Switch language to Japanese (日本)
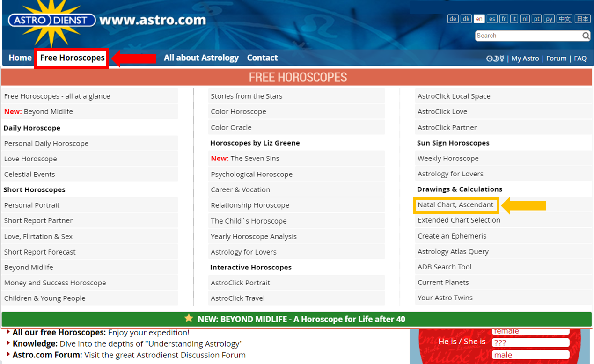 pyautogui.click(x=583, y=19)
